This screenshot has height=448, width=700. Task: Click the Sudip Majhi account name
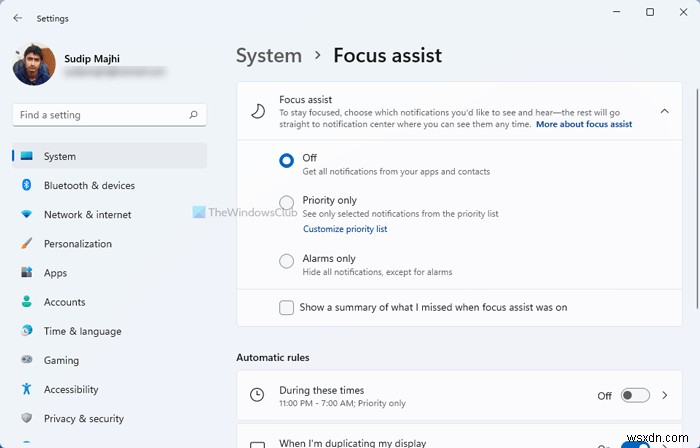point(92,58)
